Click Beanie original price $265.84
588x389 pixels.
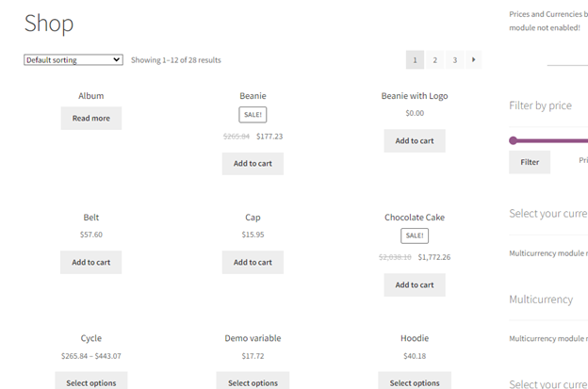[x=237, y=137]
